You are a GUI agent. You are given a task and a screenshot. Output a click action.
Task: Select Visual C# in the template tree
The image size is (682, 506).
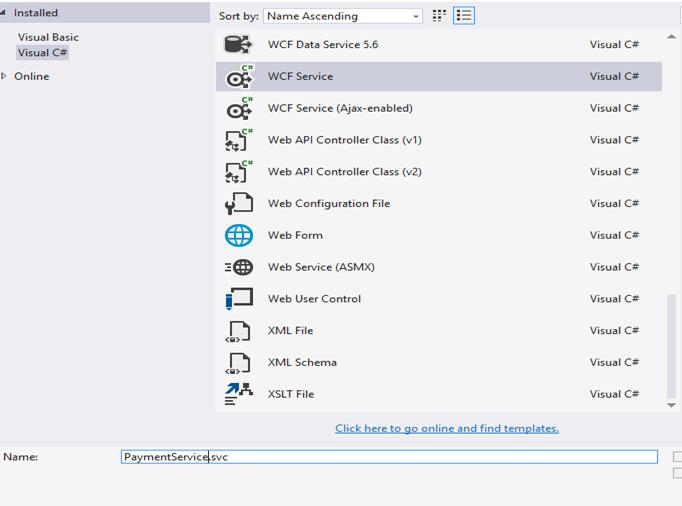pos(43,53)
